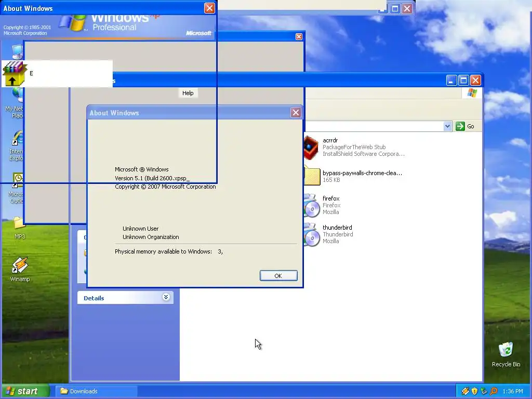Open the bypass-paywalls folder icon

[x=312, y=176]
